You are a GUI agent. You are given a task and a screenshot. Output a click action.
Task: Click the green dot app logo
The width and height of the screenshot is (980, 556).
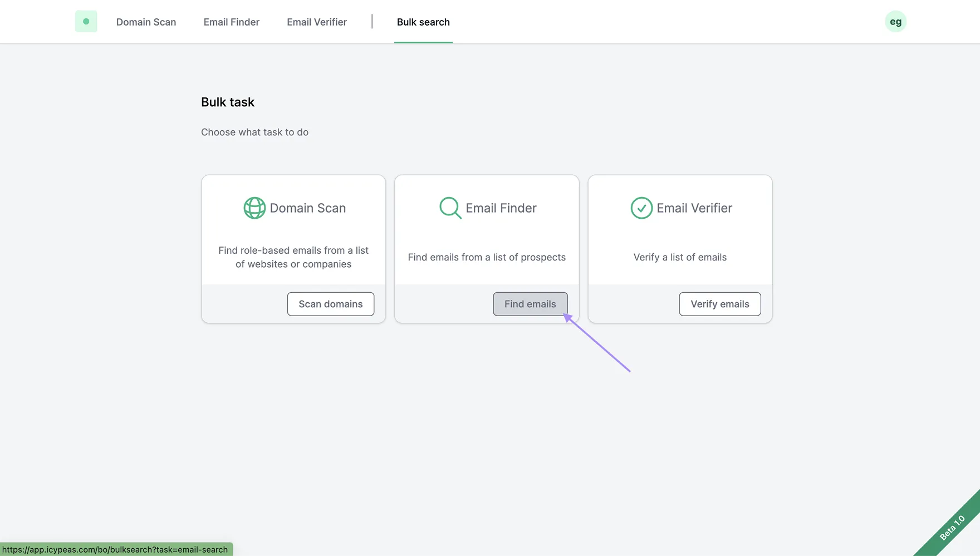click(x=86, y=22)
